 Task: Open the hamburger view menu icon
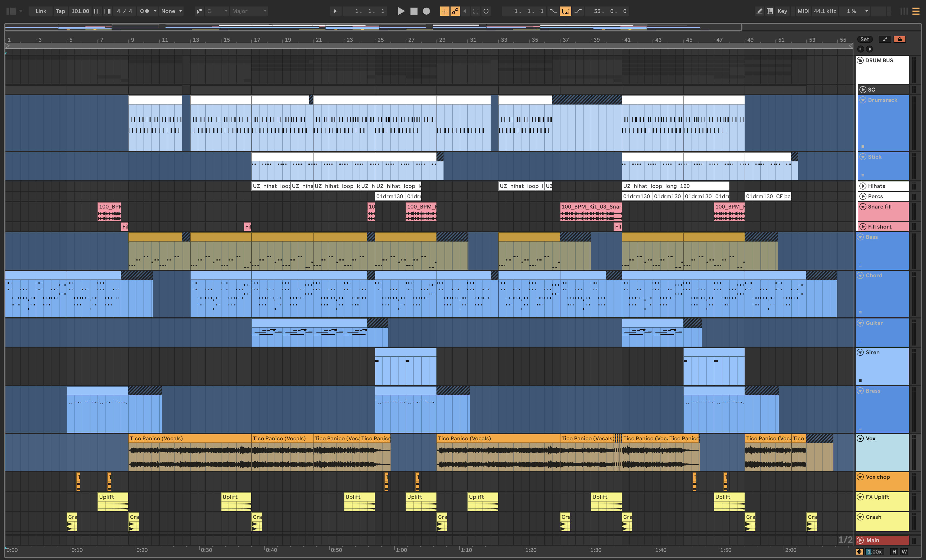(916, 11)
